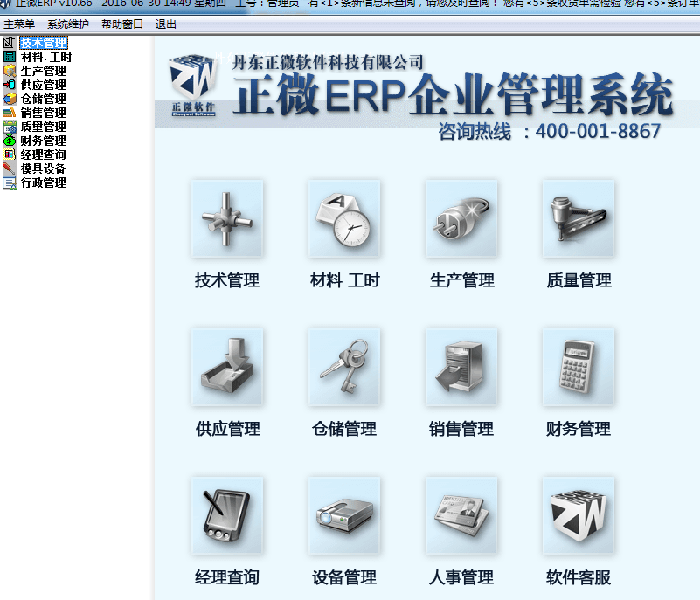Click the 仓储管理 label under tile

(x=344, y=429)
